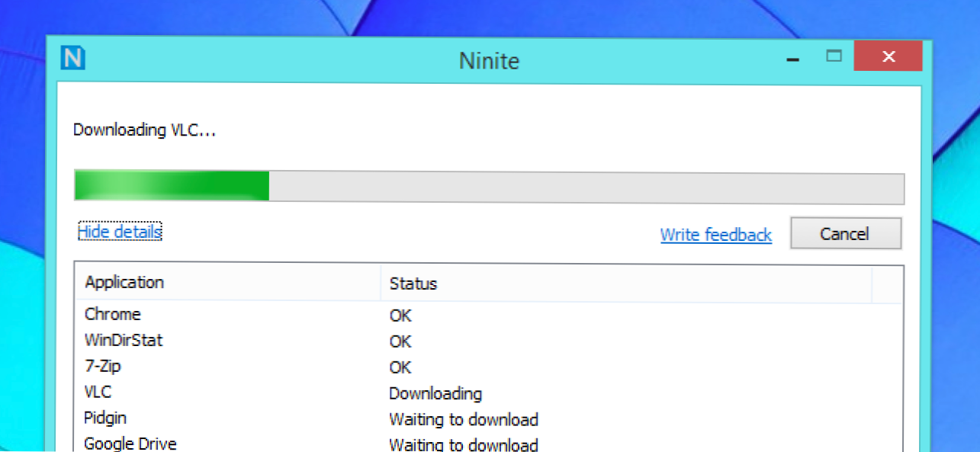Image resolution: width=980 pixels, height=452 pixels.
Task: Sort by the Application column header
Action: (124, 283)
